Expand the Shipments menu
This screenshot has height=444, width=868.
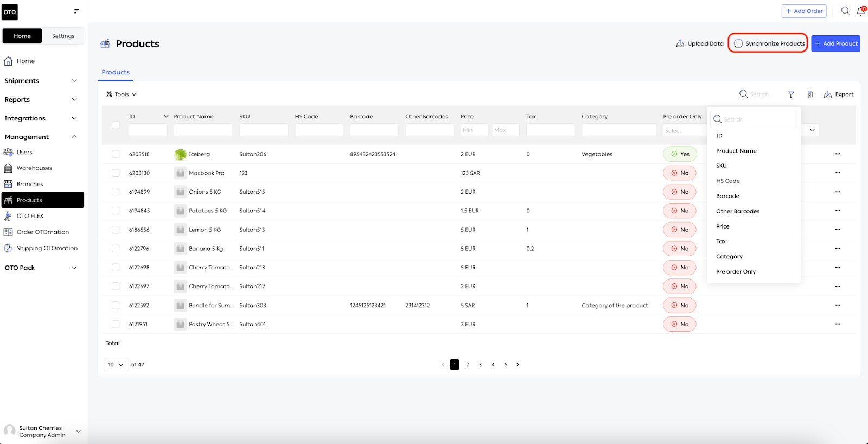(41, 81)
